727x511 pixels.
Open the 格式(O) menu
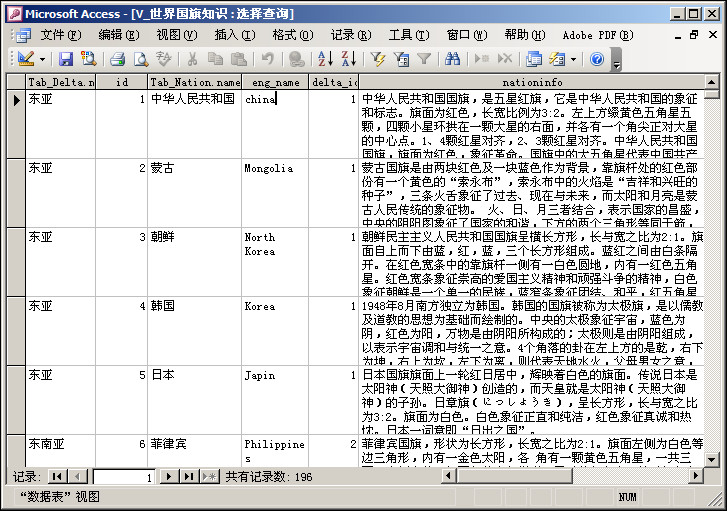293,35
